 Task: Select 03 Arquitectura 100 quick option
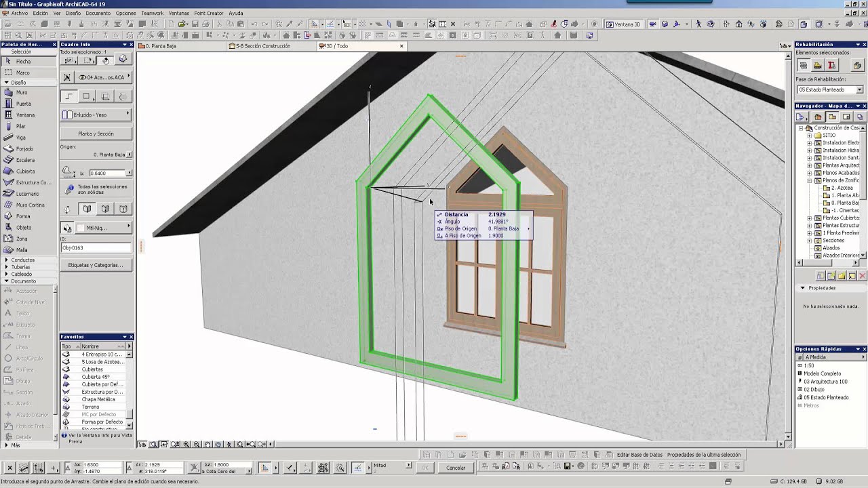tap(825, 382)
